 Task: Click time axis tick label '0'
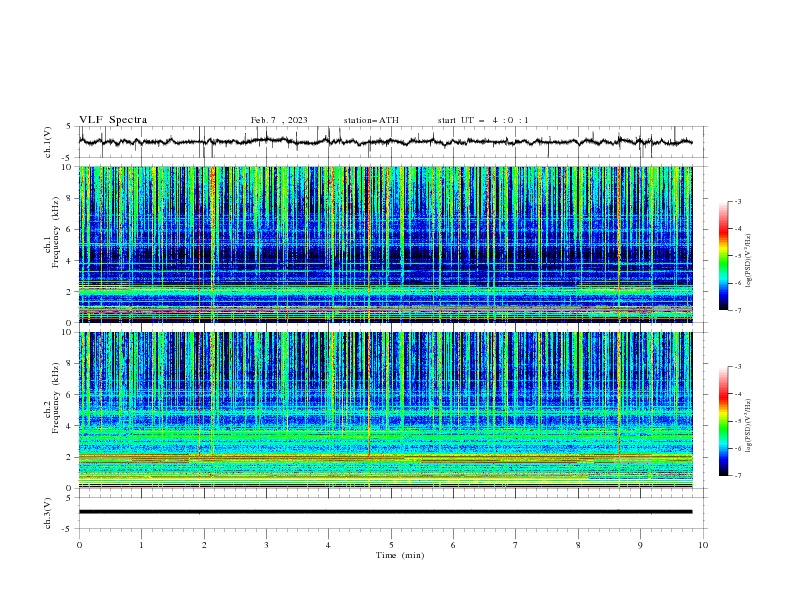[79, 545]
